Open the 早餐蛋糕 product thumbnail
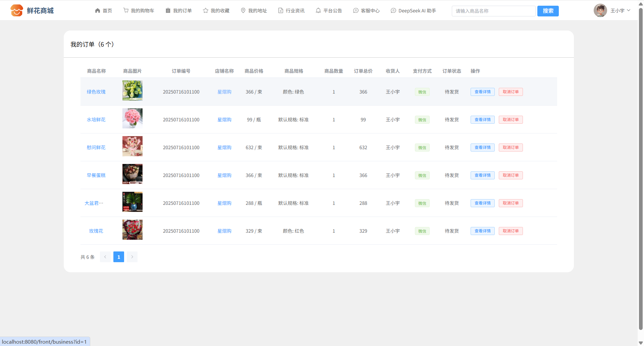644x346 pixels. coord(132,174)
